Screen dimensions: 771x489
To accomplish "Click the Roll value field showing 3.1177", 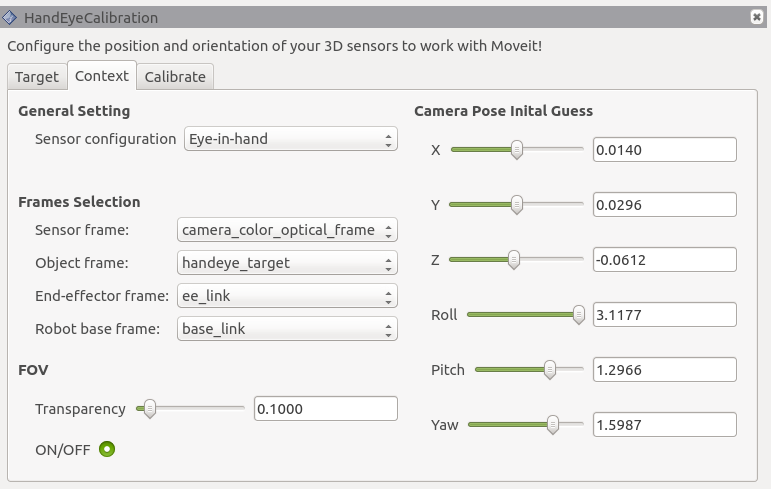I will [664, 314].
